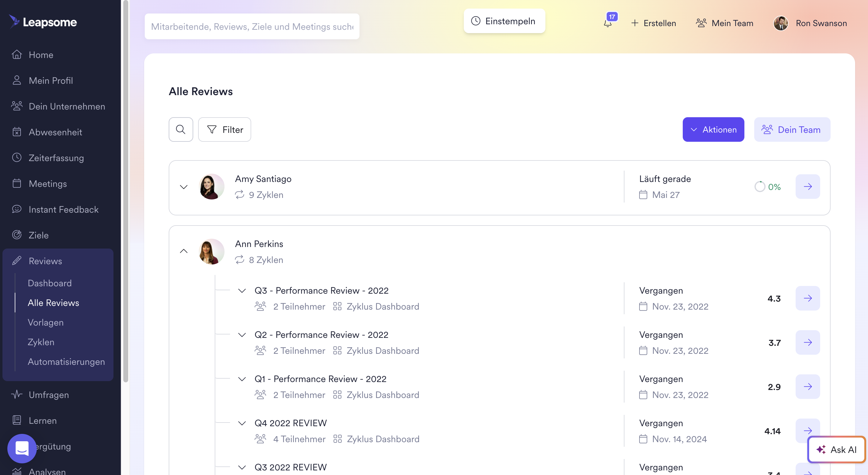Viewport: 868px width, 475px height.
Task: Toggle the Dein Team button
Action: click(792, 129)
